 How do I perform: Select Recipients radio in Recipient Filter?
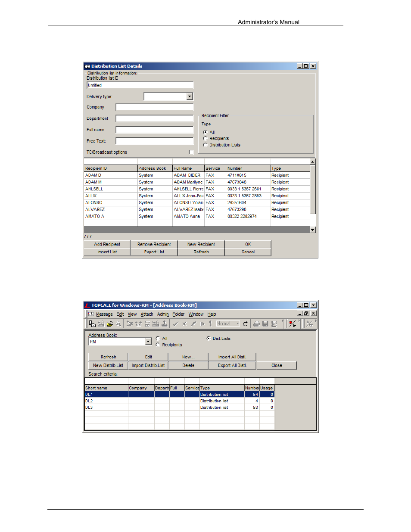pyautogui.click(x=205, y=139)
